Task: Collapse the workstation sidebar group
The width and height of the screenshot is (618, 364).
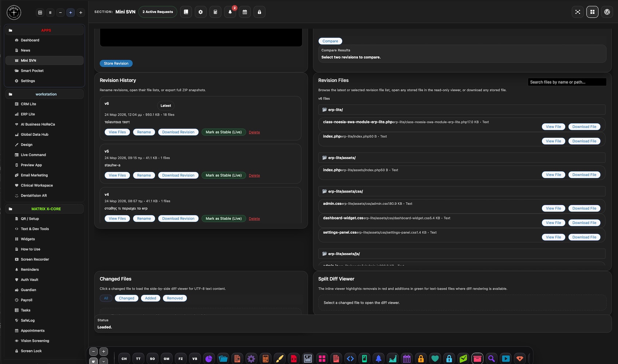Action: pos(44,94)
